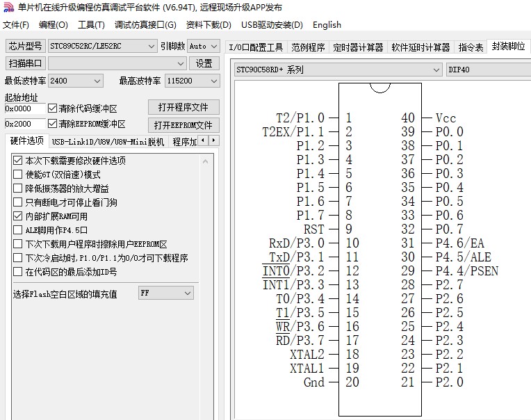Click the 0x0000 start address field
The height and width of the screenshot is (420, 531).
[25, 108]
